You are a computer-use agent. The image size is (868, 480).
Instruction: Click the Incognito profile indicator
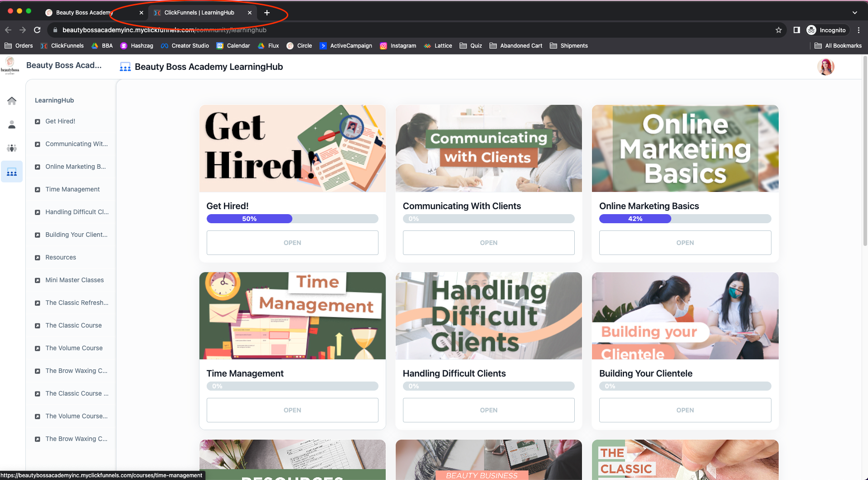(x=826, y=30)
